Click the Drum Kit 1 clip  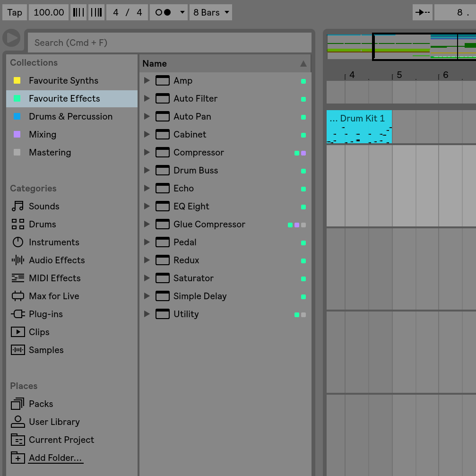tap(359, 127)
